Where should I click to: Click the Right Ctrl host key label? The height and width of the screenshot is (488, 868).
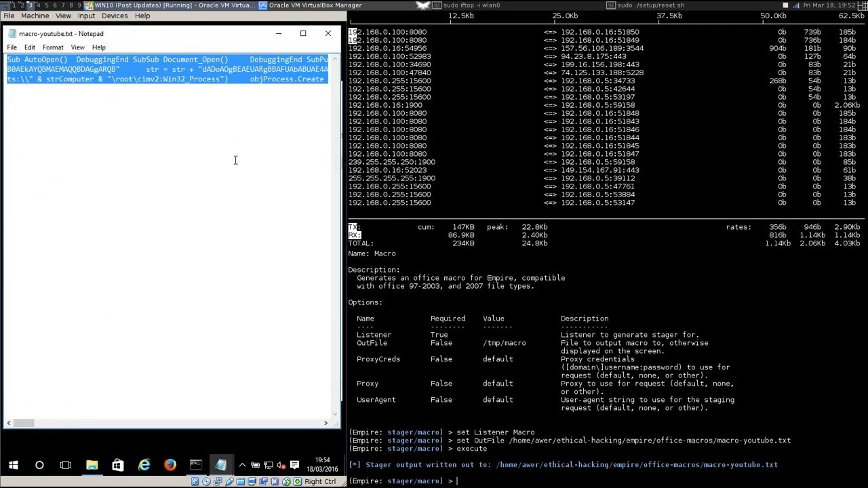click(x=320, y=481)
